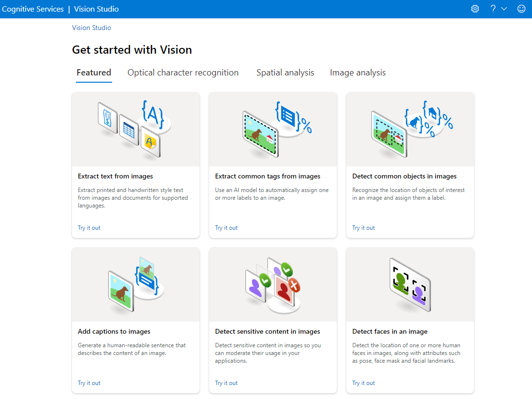The image size is (532, 399).
Task: Open the Add captions to images illustration
Action: coord(136,284)
